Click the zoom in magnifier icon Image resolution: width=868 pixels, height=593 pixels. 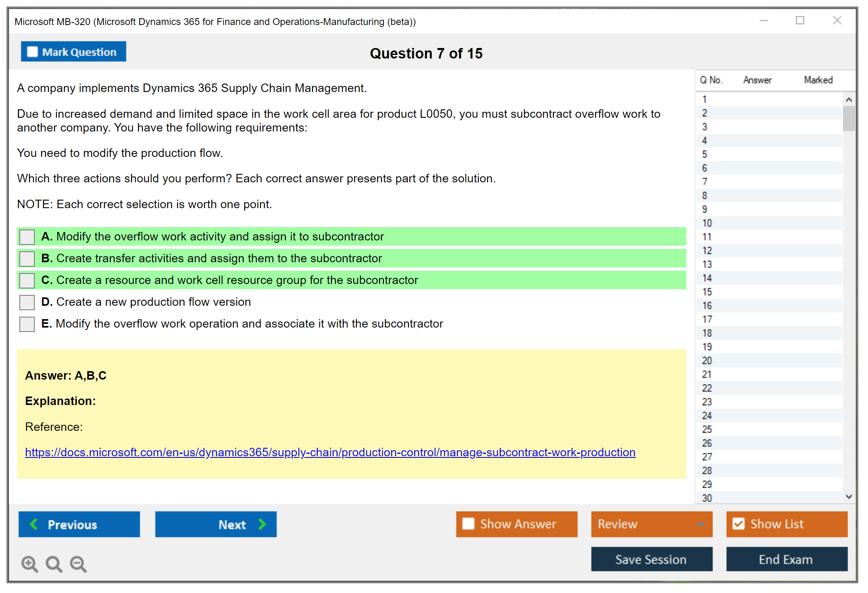pos(29,564)
